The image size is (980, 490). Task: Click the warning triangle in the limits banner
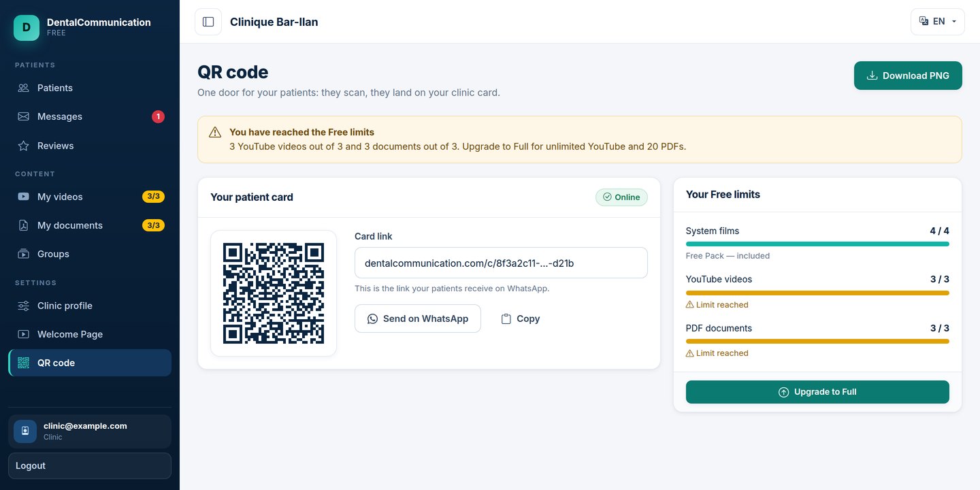point(215,133)
